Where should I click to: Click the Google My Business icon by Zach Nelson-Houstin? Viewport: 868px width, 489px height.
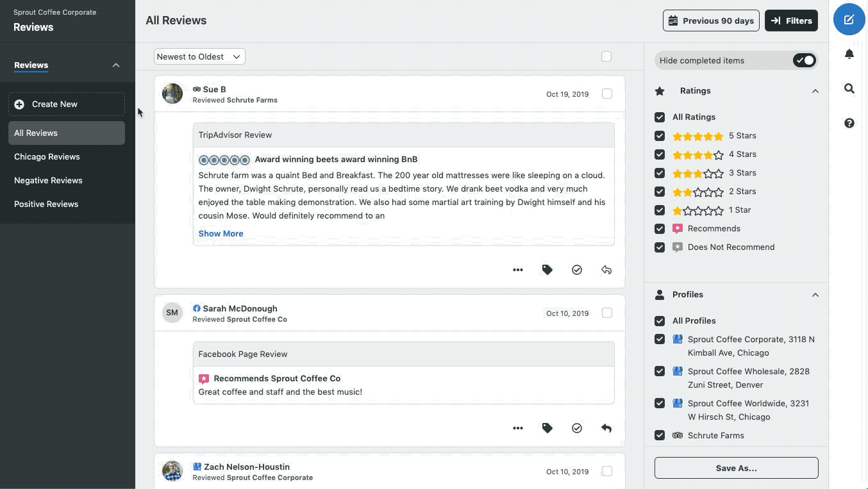[197, 467]
